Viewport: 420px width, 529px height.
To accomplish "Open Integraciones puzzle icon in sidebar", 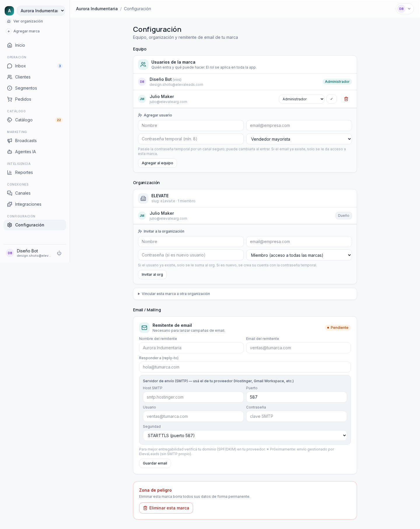I will 10,204.
